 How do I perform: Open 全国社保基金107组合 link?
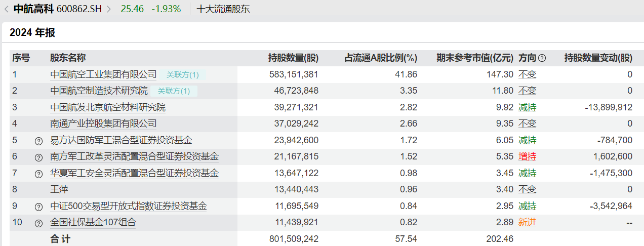(93, 222)
